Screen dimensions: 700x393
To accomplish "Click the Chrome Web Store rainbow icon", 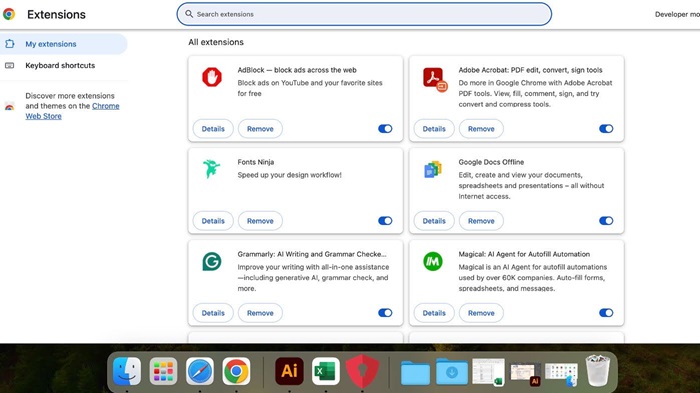I will (x=9, y=106).
